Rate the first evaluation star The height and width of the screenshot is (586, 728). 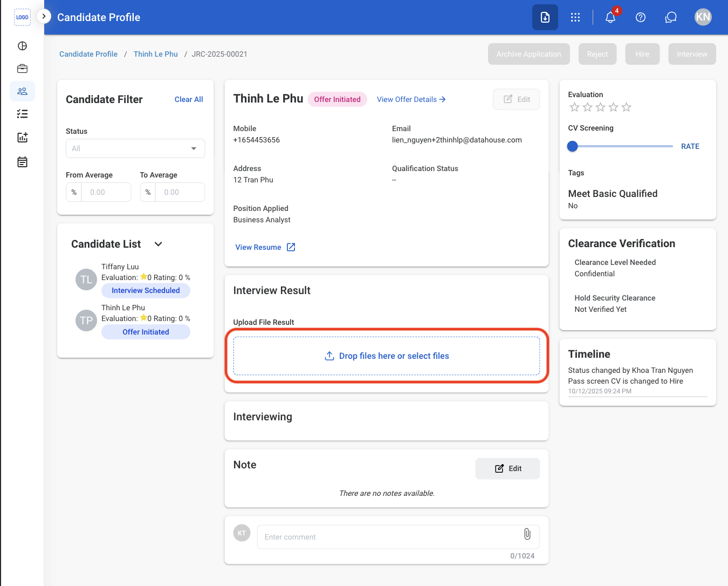(574, 107)
